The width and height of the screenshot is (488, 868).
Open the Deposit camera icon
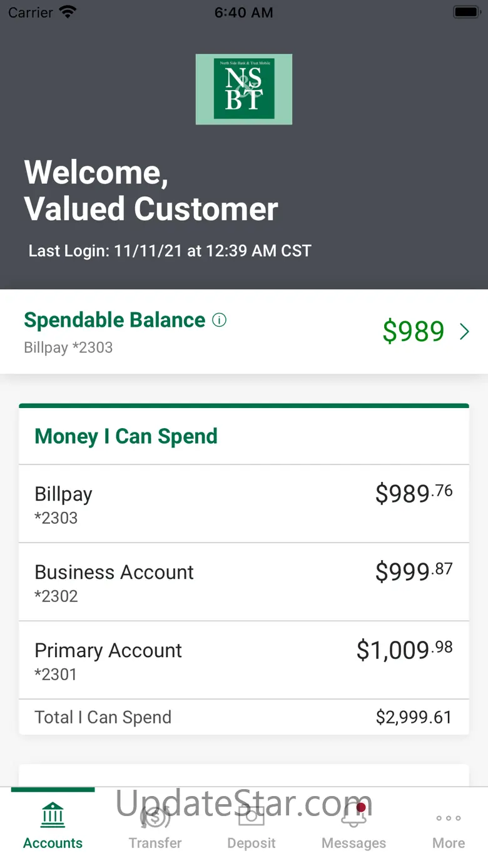[x=252, y=816]
